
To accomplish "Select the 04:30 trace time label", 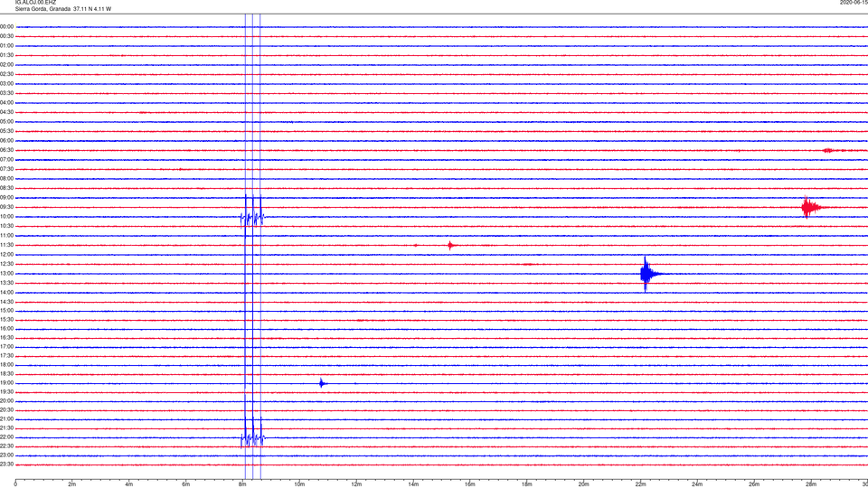I will point(6,112).
